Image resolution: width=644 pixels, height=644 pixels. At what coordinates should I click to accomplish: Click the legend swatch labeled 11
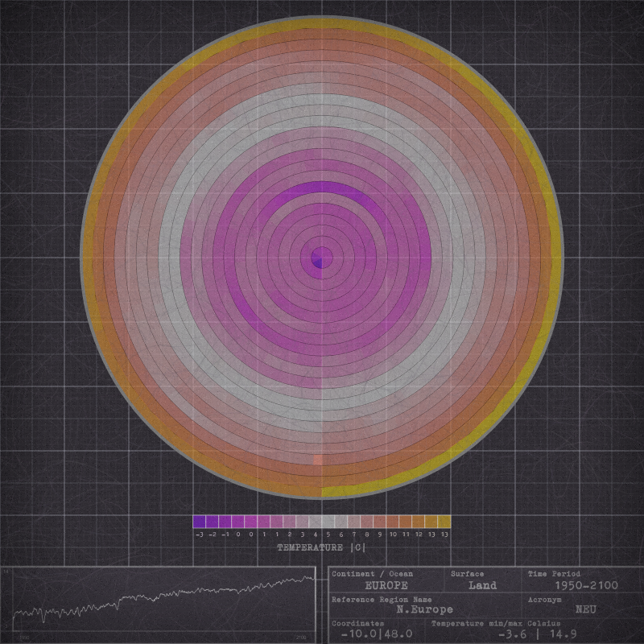coord(406,522)
